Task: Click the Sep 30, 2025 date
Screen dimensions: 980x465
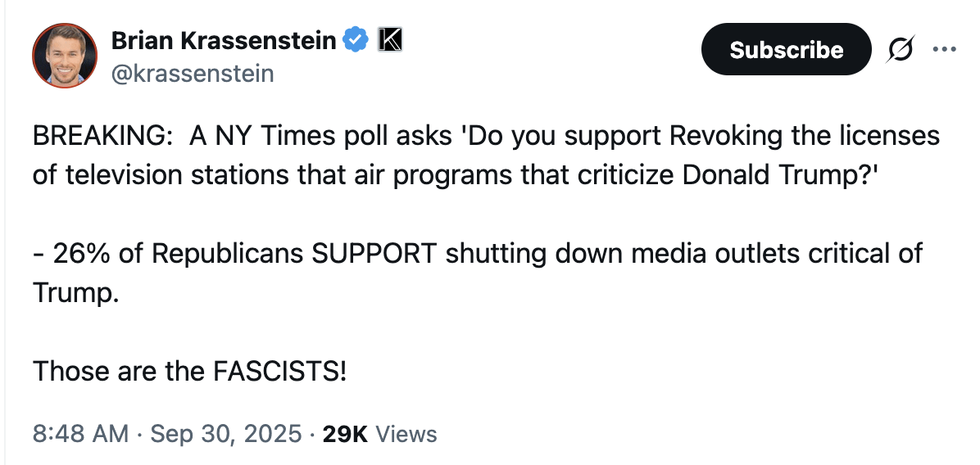Action: click(225, 434)
